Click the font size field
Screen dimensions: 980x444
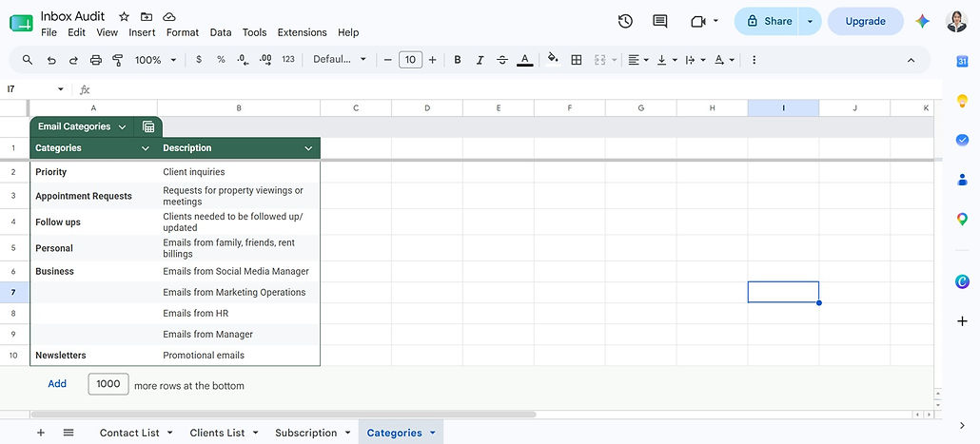410,60
